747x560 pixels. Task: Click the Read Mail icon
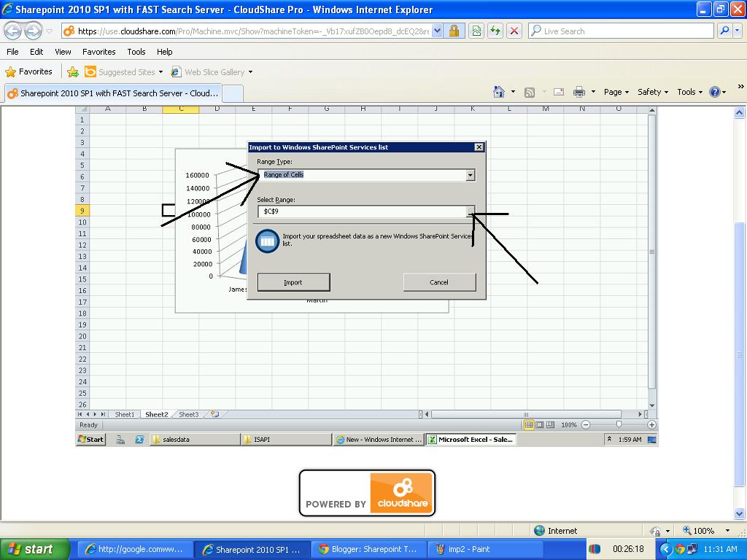pos(559,92)
